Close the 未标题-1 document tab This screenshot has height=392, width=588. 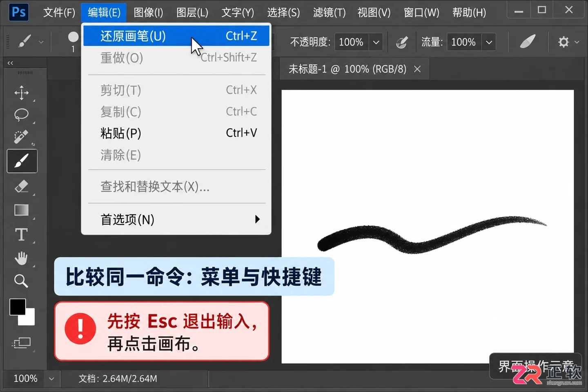pos(417,69)
